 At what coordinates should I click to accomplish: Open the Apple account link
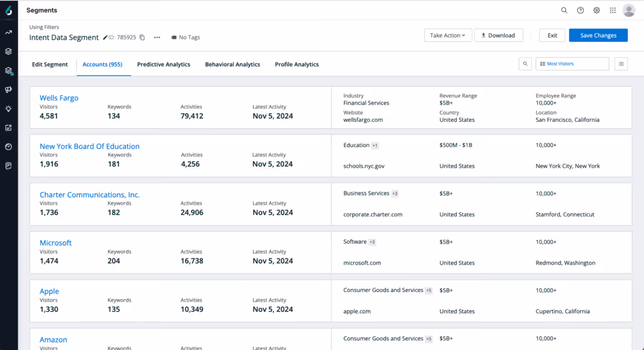pos(49,292)
